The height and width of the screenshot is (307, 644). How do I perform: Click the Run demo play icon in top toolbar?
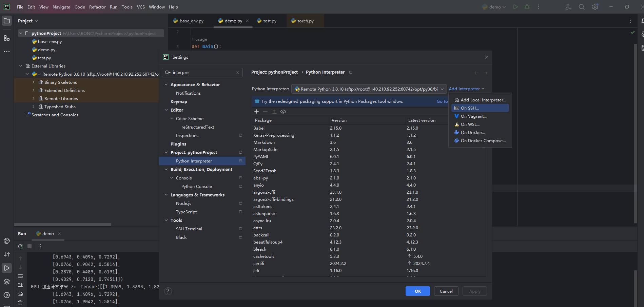pos(515,7)
